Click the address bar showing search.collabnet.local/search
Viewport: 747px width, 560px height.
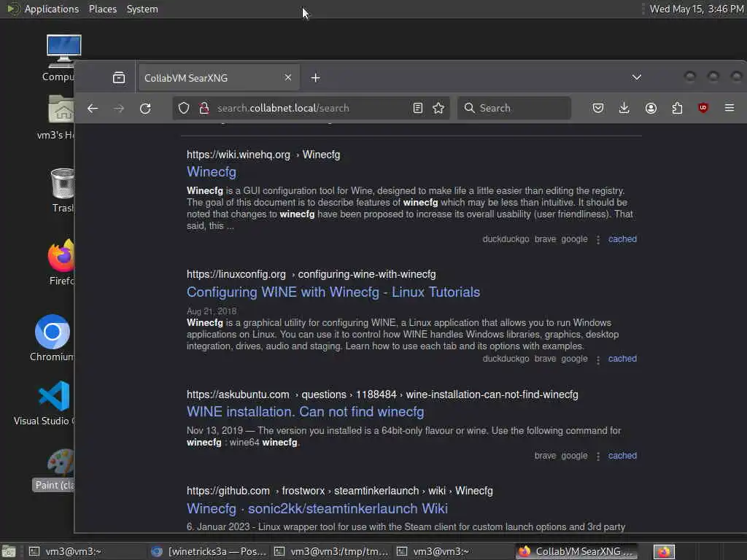coord(312,108)
